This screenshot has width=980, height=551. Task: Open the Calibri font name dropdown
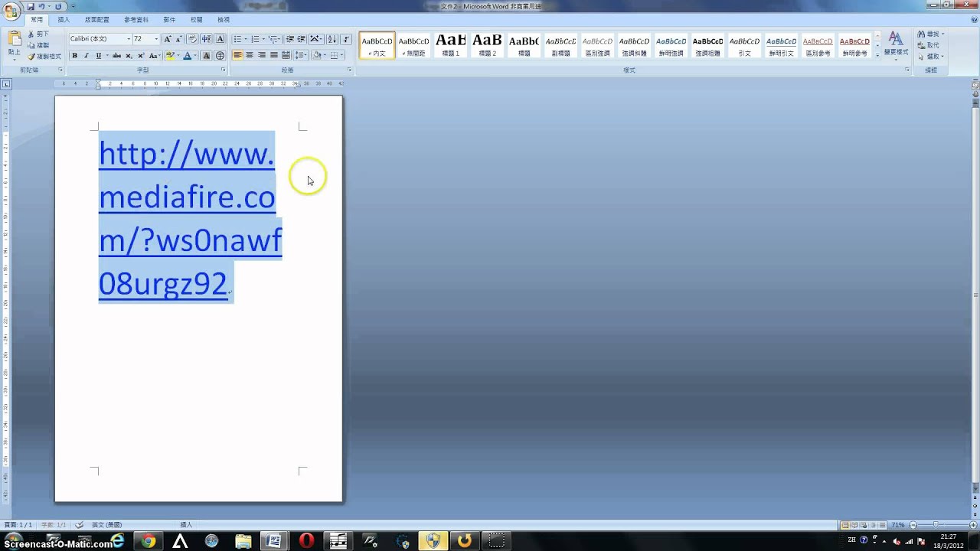pyautogui.click(x=129, y=39)
